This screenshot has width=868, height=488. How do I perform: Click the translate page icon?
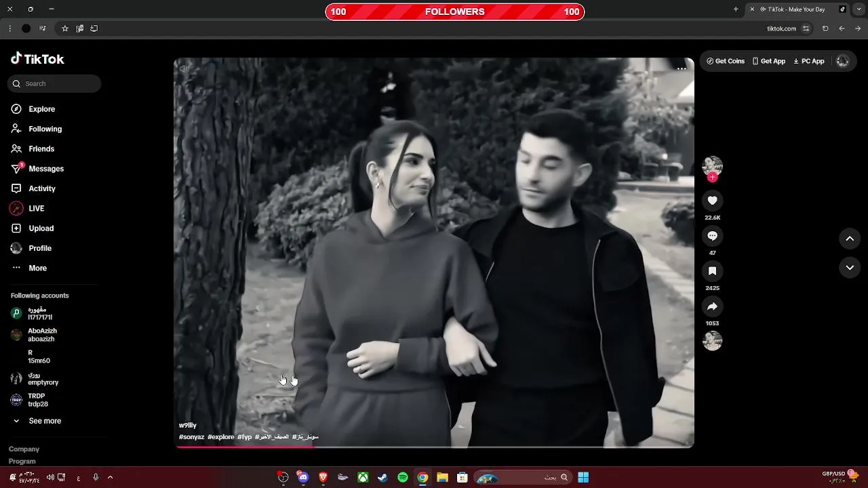(79, 28)
